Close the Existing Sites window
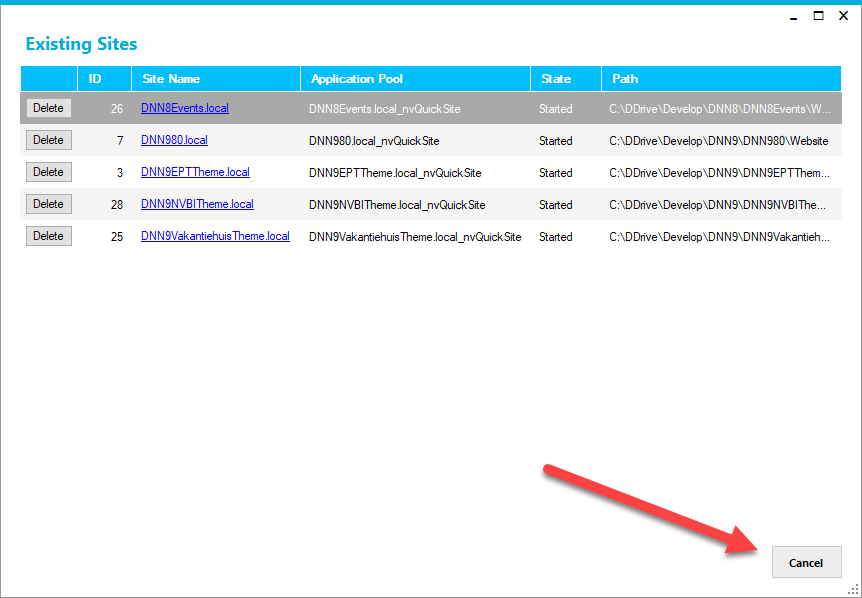The height and width of the screenshot is (598, 862). pyautogui.click(x=843, y=16)
